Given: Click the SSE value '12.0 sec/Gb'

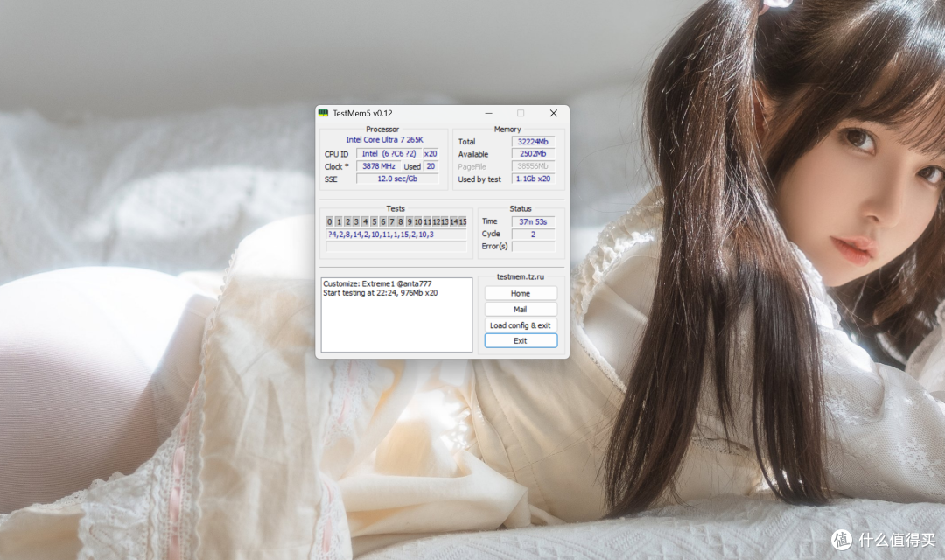Looking at the screenshot, I should pos(397,179).
